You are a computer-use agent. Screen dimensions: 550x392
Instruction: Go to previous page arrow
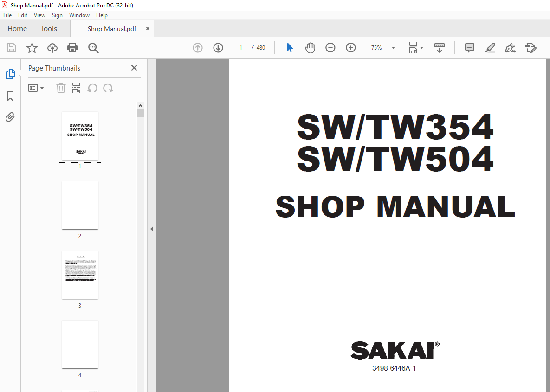tap(198, 48)
